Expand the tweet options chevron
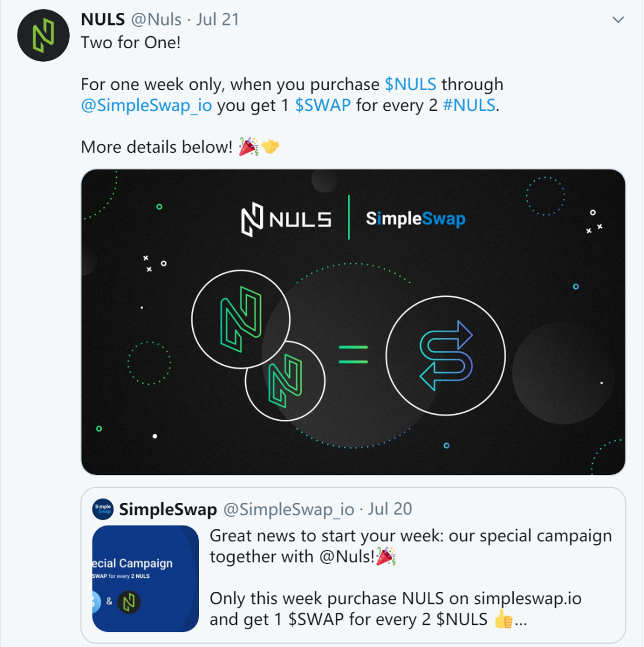644x647 pixels. 618,19
